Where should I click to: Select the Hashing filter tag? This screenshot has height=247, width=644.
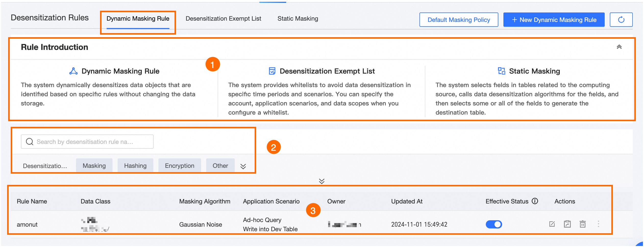[x=135, y=166]
